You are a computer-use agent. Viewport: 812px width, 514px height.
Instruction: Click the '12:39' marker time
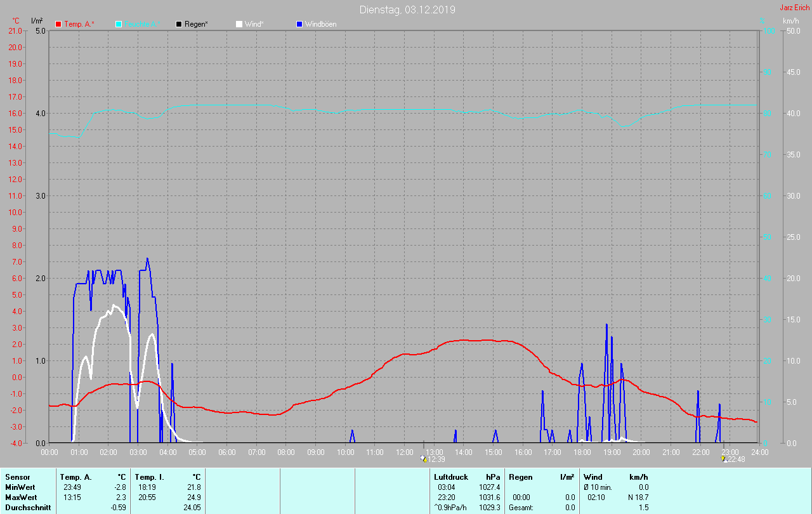436,459
